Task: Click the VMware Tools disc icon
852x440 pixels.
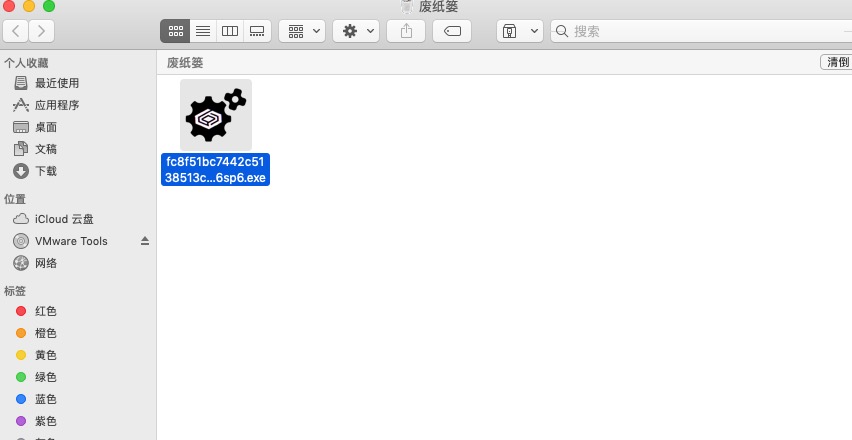Action: point(21,241)
